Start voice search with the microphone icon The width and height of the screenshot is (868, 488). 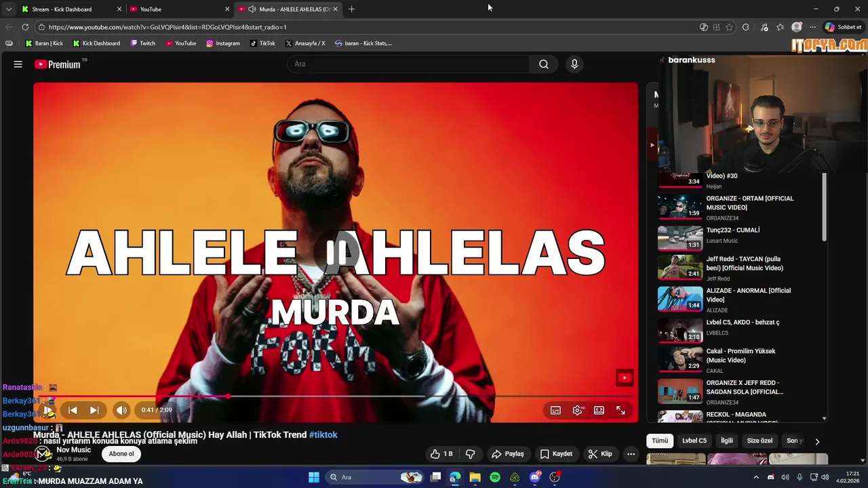[574, 64]
